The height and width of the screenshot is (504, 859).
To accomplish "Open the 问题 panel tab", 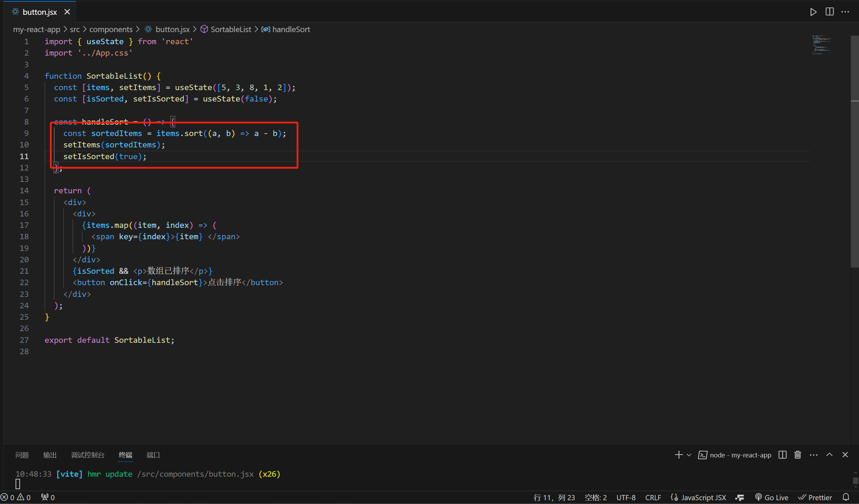I will [22, 455].
